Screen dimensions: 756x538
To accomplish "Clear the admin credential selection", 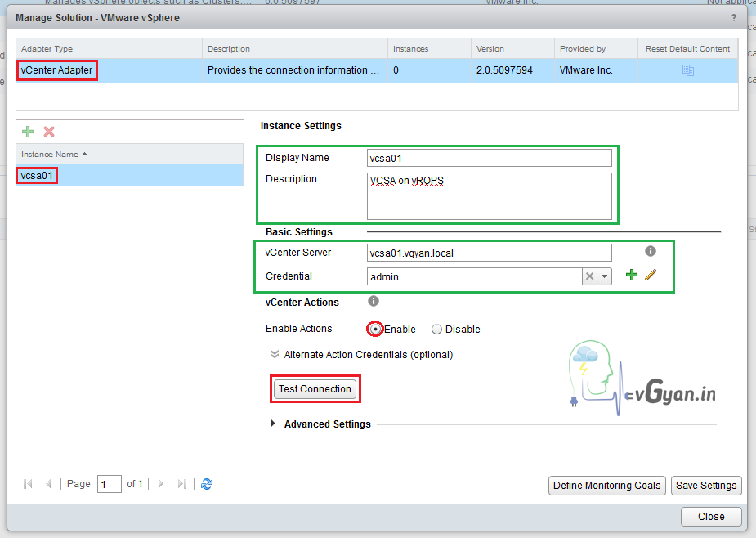I will (589, 277).
